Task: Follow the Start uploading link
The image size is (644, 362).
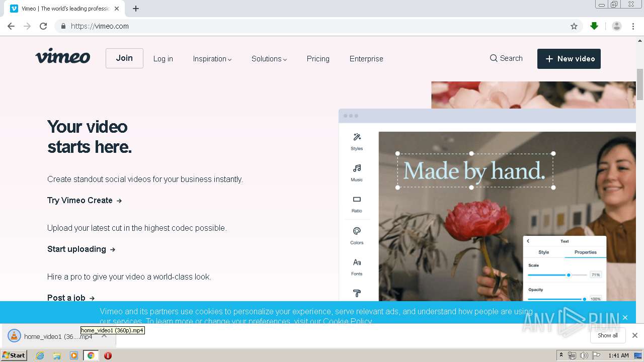Action: (81, 249)
